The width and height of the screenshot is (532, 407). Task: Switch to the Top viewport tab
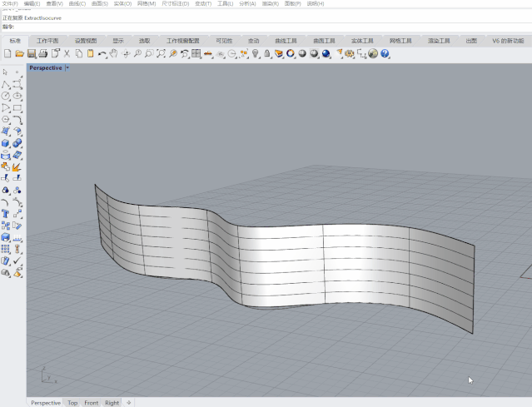72,403
